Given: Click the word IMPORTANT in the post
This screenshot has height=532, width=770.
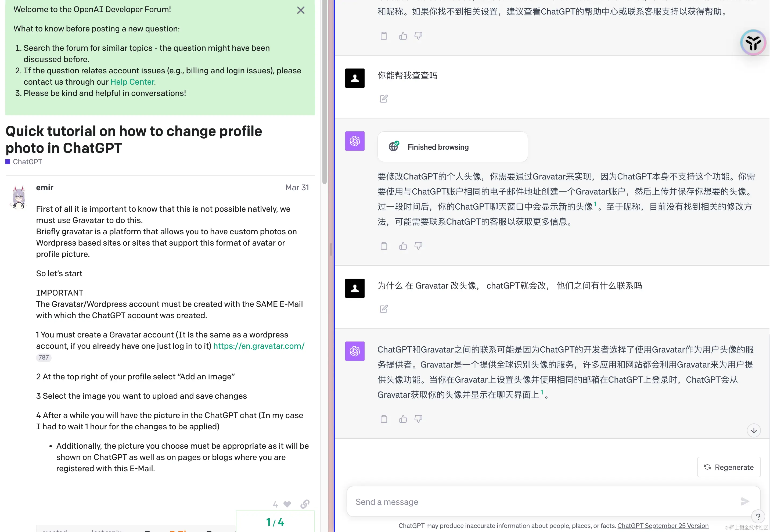Looking at the screenshot, I should tap(60, 293).
